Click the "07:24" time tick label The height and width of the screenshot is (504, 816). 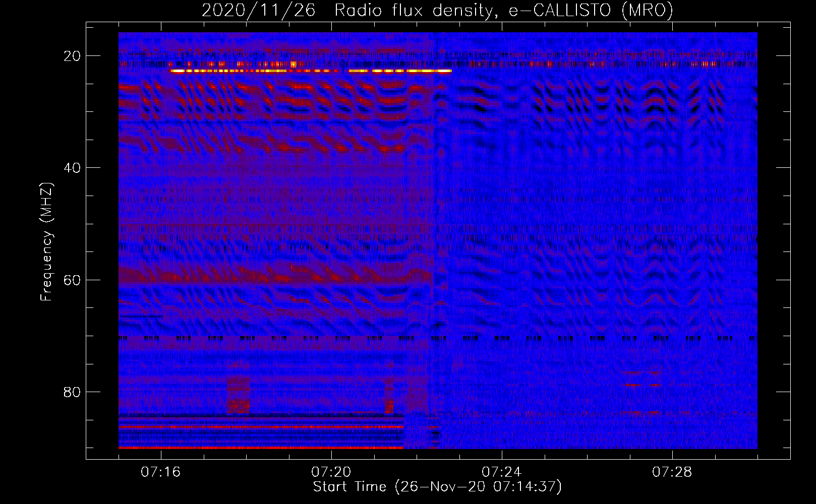click(x=502, y=472)
